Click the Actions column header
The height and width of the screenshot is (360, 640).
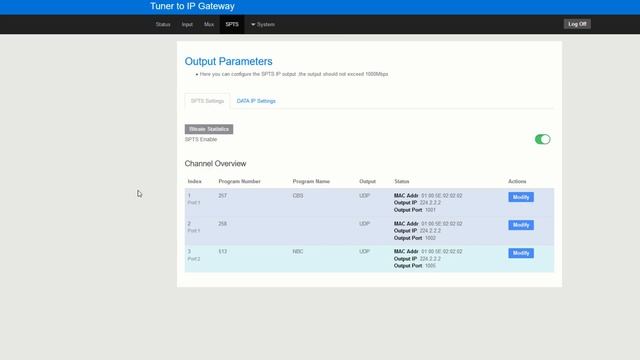[517, 181]
